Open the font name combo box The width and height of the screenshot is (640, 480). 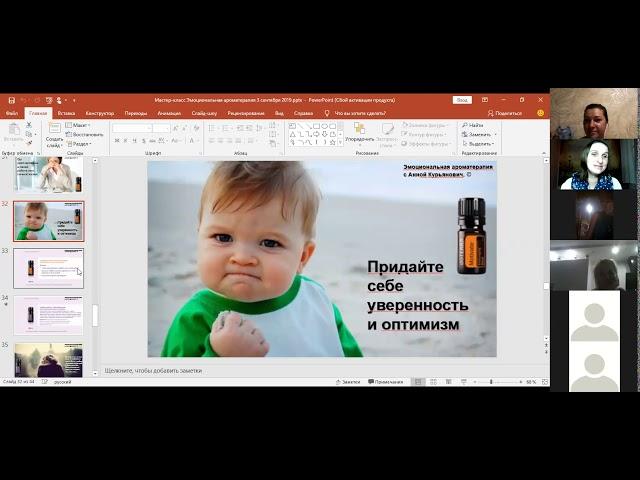point(132,128)
